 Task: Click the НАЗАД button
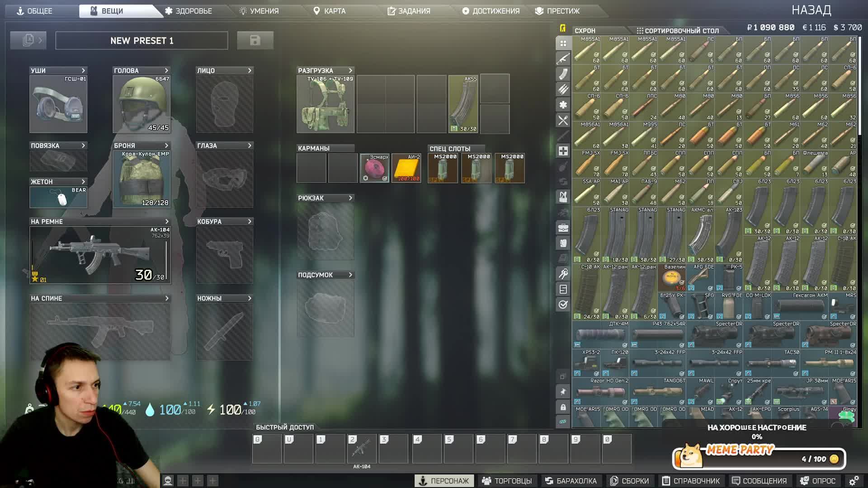point(811,10)
